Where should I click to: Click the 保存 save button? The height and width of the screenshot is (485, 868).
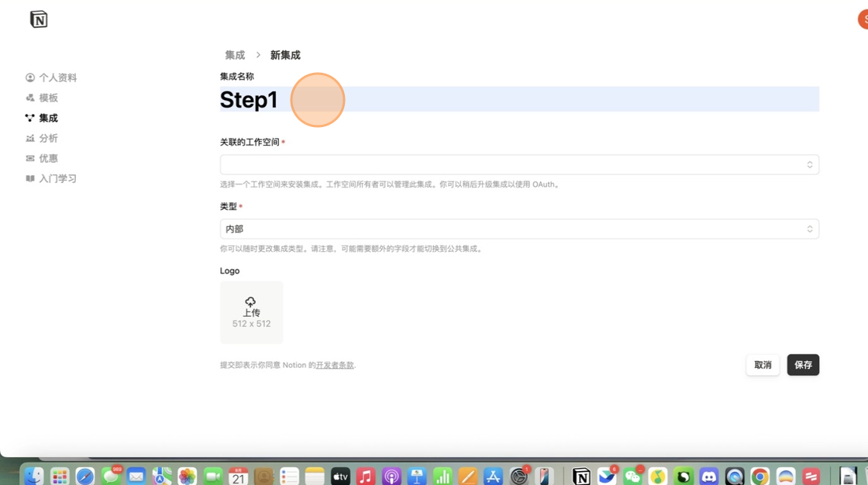pyautogui.click(x=803, y=365)
